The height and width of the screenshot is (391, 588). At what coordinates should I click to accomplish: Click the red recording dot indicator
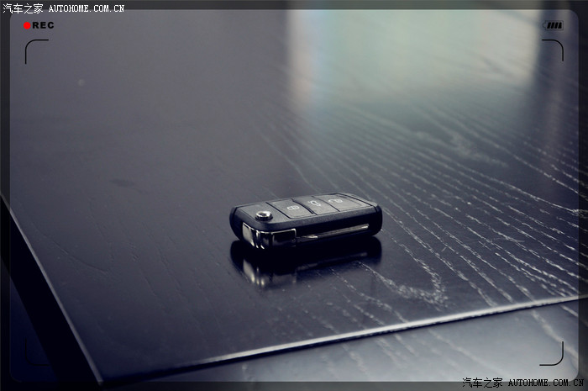click(27, 25)
